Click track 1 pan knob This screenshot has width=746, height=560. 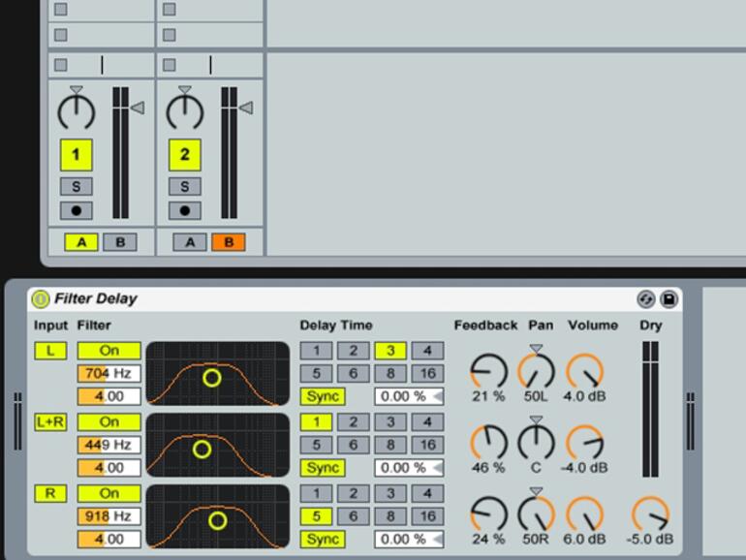coord(77,112)
